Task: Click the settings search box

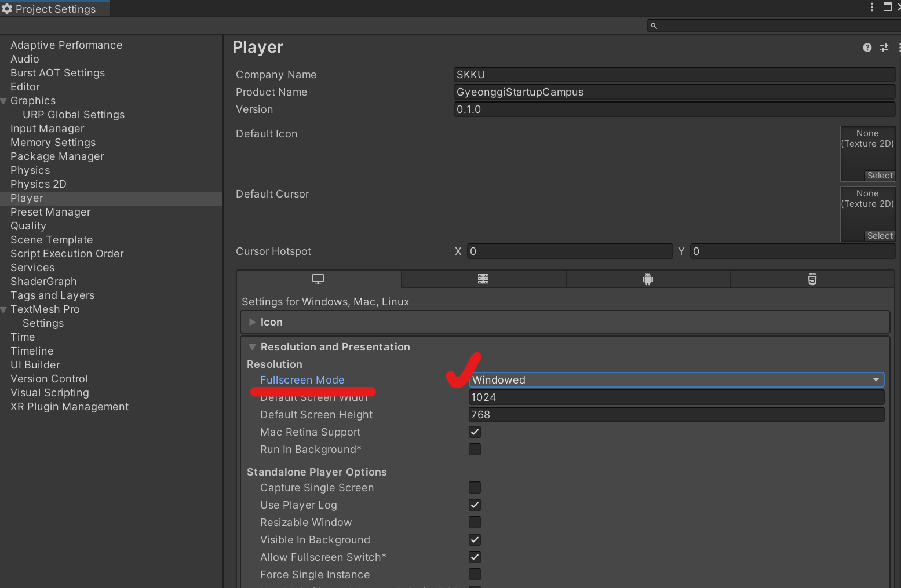Action: (774, 25)
